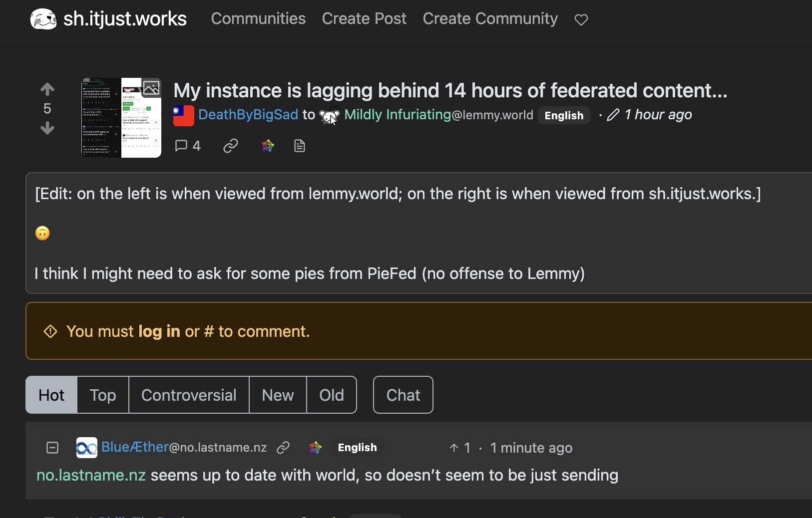Click the post's link chain icon
812x518 pixels.
coord(230,146)
